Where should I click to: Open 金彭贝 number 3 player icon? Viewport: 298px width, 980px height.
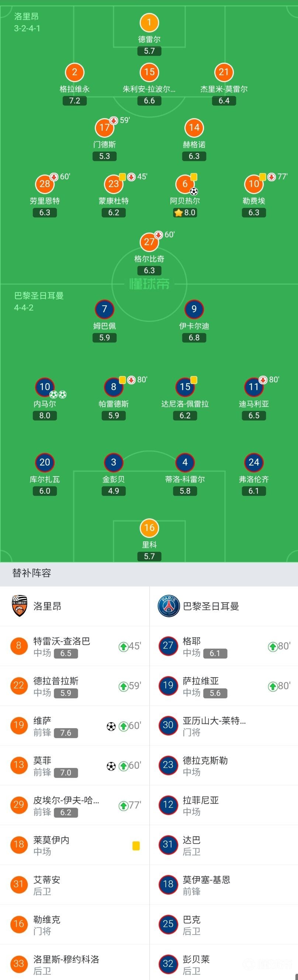(x=114, y=462)
